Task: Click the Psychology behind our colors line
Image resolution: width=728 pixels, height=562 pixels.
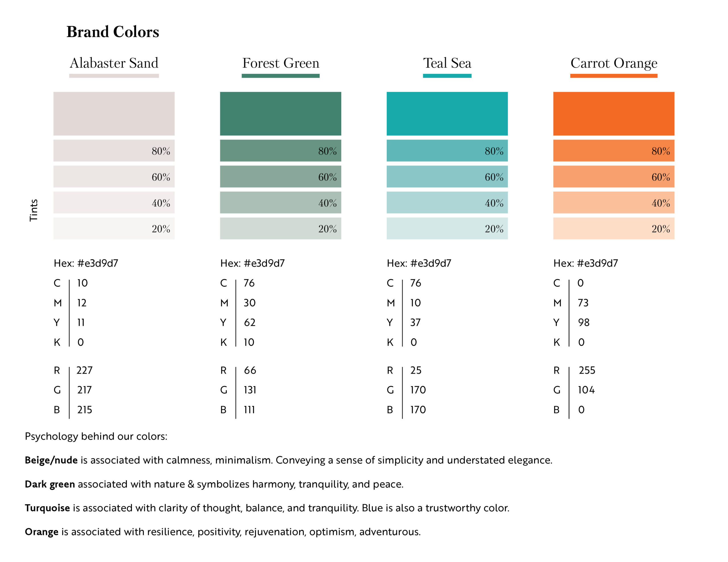Action: 96,436
